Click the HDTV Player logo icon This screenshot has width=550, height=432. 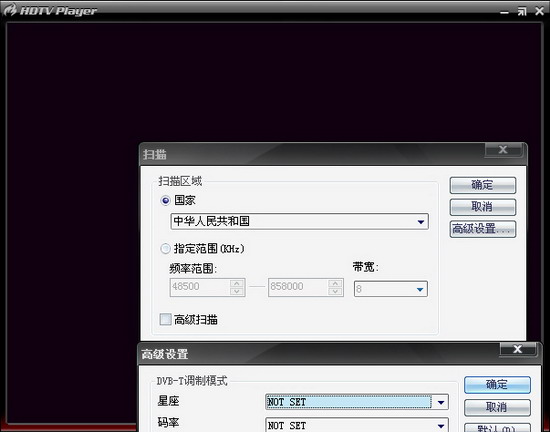(10, 10)
